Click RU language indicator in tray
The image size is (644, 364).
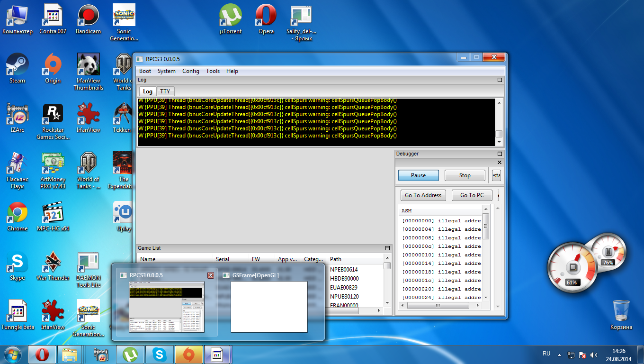pyautogui.click(x=546, y=354)
